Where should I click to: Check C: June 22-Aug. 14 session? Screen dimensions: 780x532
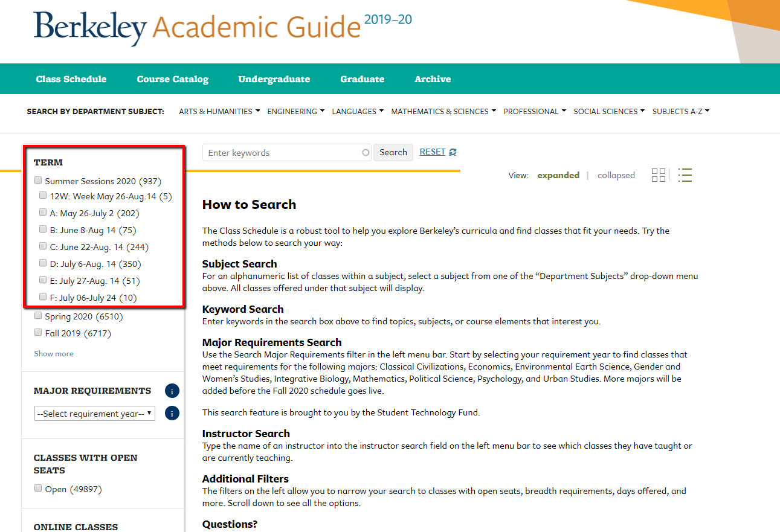[43, 246]
